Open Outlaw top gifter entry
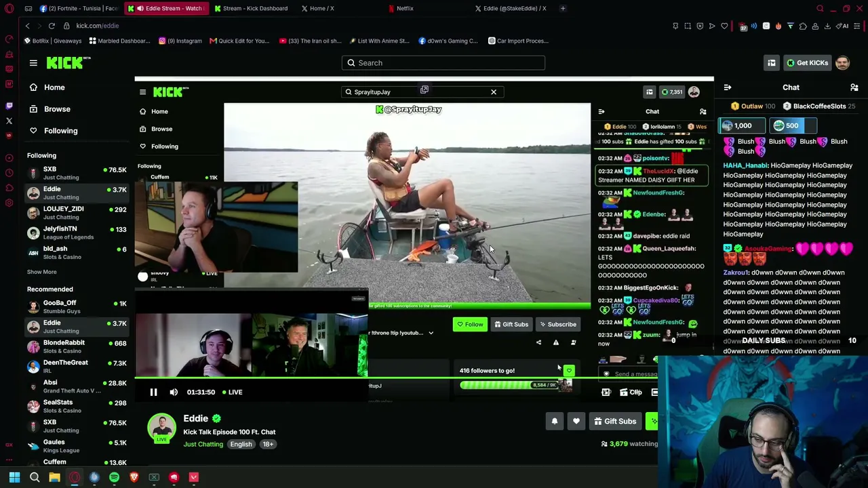 [753, 106]
